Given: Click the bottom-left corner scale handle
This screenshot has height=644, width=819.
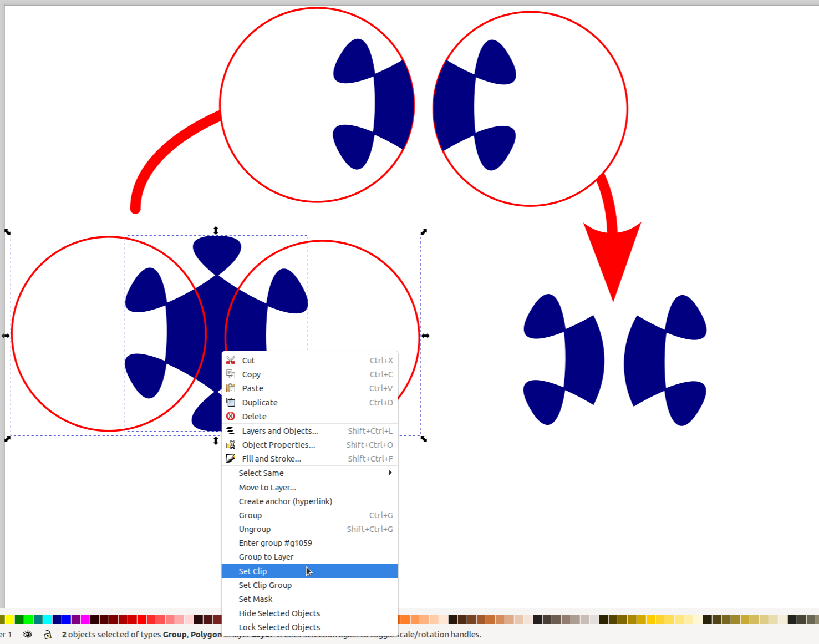Looking at the screenshot, I should coord(7,439).
